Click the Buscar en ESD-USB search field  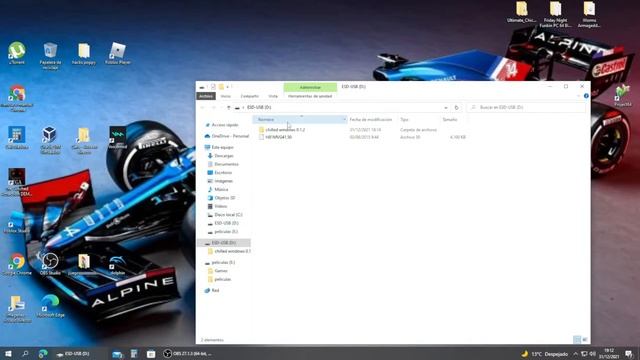526,107
